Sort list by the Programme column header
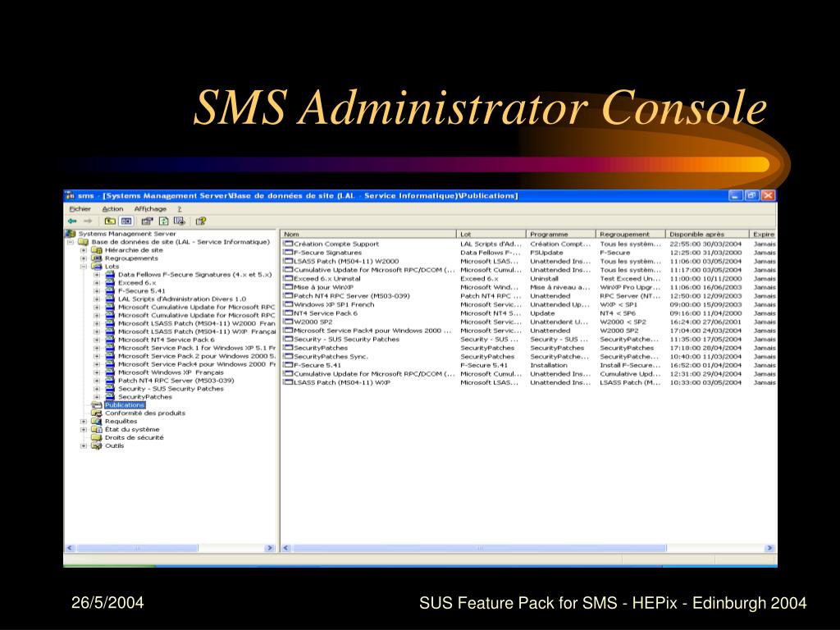This screenshot has width=840, height=630. pos(561,234)
